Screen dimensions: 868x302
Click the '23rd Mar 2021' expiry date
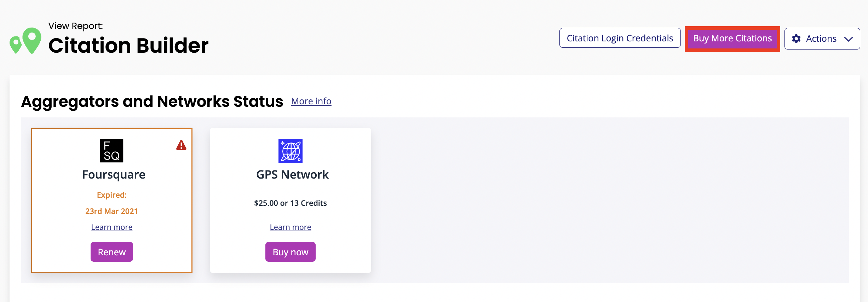[111, 211]
